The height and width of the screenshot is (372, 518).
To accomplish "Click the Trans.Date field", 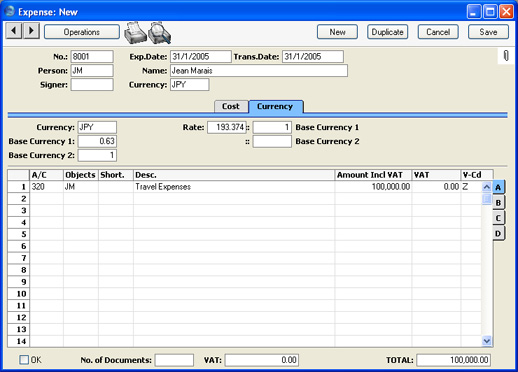I will 313,57.
